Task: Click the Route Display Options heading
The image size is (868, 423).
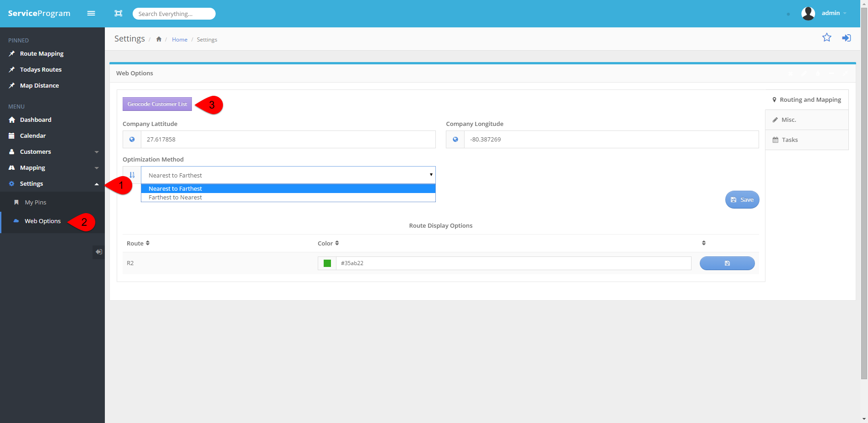Action: (x=441, y=225)
